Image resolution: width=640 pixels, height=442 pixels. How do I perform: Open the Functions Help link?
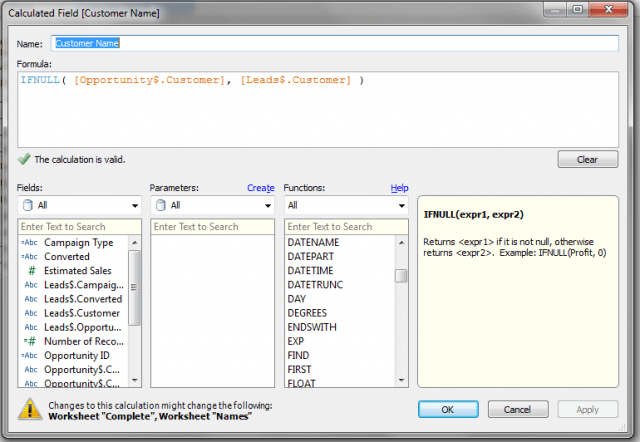399,188
